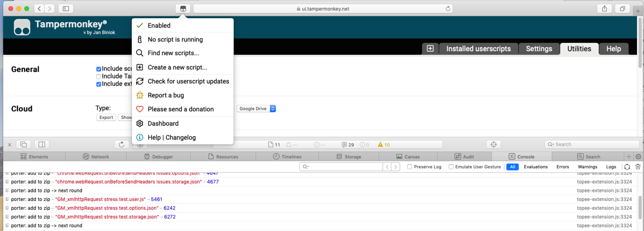Viewport: 644px width, 231px height.
Task: Enable Emulate User Gesture checkbox
Action: 451,167
